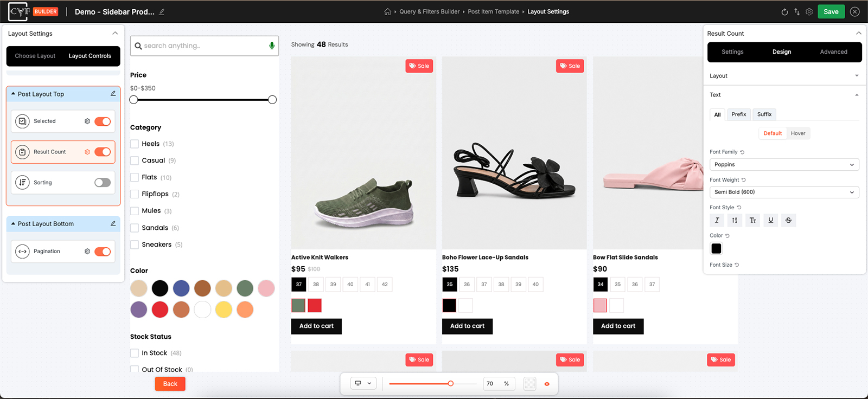Image resolution: width=868 pixels, height=399 pixels.
Task: Open Query & Filters Builder breadcrumb
Action: tap(430, 11)
